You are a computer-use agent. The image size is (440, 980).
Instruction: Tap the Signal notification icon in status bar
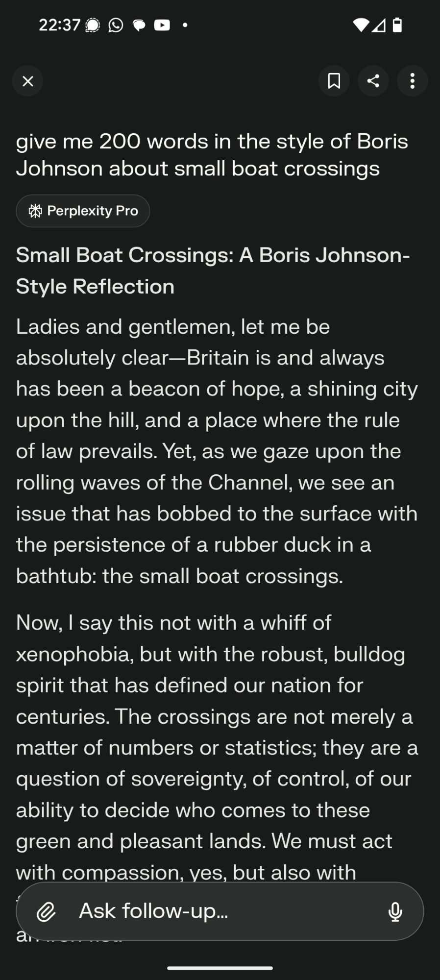point(93,24)
